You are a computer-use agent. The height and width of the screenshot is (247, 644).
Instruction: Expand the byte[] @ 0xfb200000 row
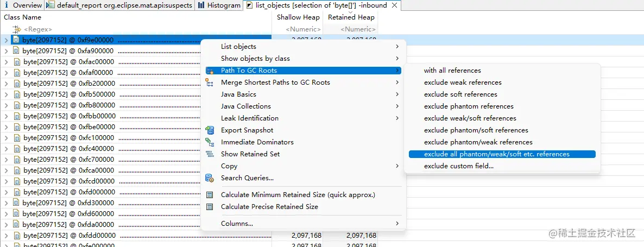coord(6,84)
